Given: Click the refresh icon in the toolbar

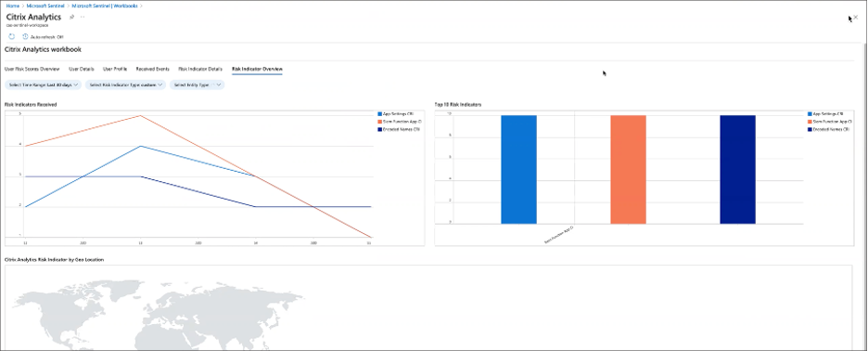Looking at the screenshot, I should pyautogui.click(x=12, y=36).
